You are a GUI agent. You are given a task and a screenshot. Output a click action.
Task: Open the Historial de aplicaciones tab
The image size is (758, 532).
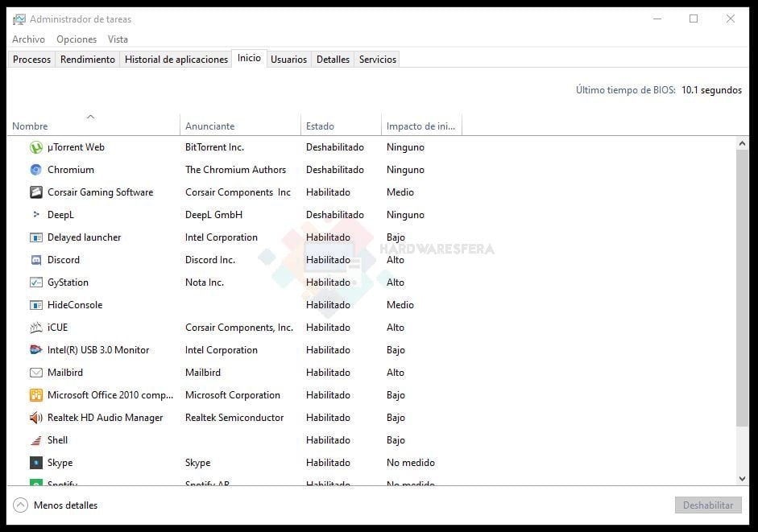[176, 60]
